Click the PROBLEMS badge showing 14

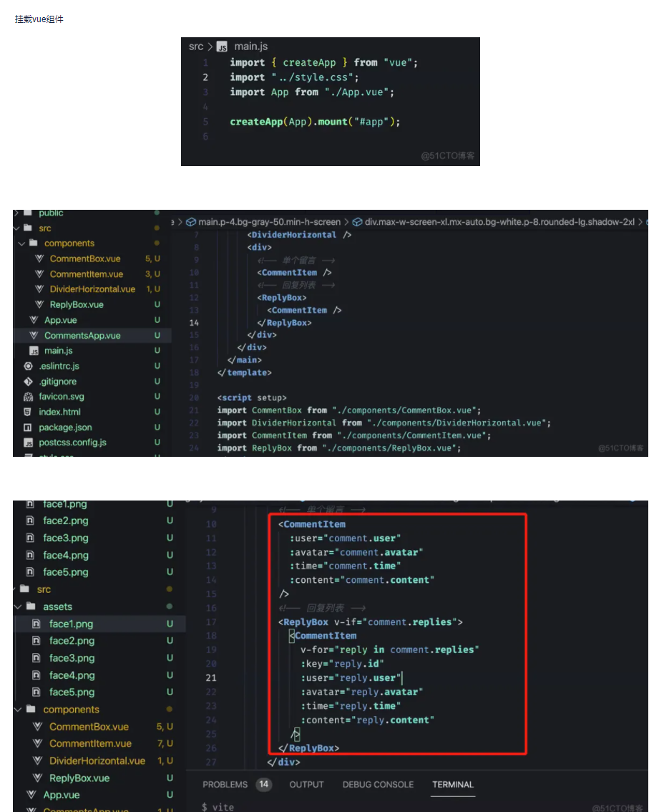tap(263, 784)
